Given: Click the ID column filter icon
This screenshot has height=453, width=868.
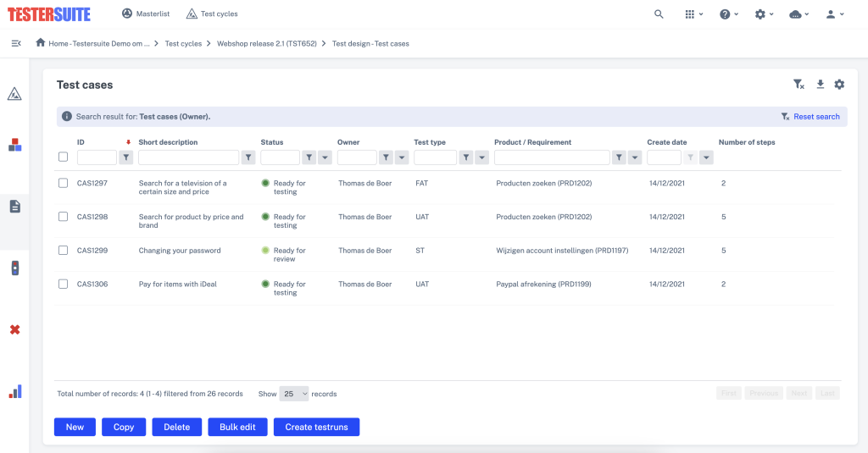Looking at the screenshot, I should pos(126,157).
